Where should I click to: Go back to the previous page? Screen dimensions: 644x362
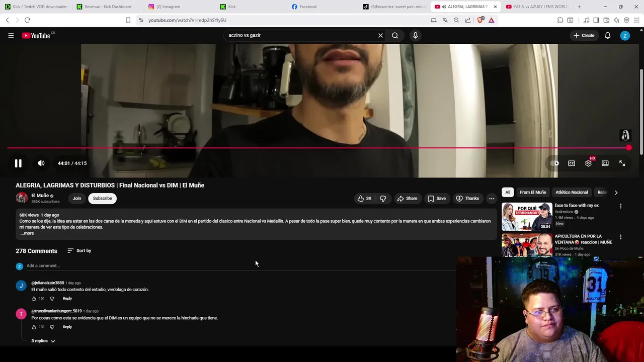point(7,20)
